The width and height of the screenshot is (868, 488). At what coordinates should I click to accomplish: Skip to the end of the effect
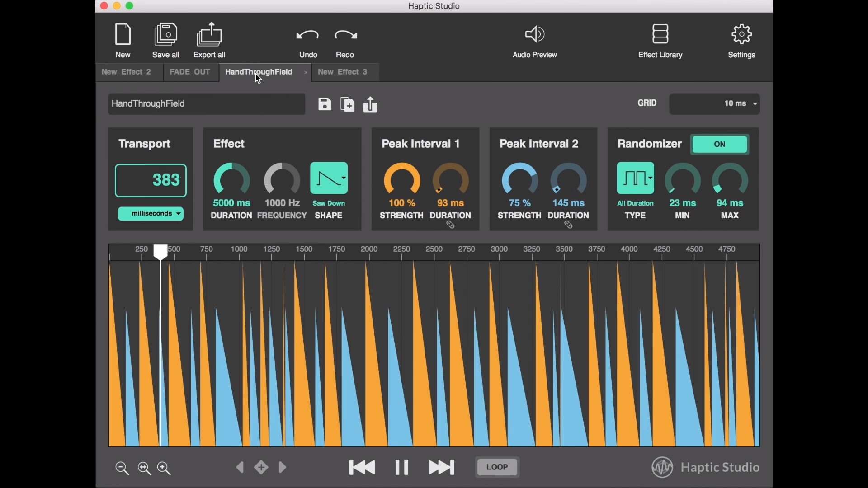coord(441,467)
